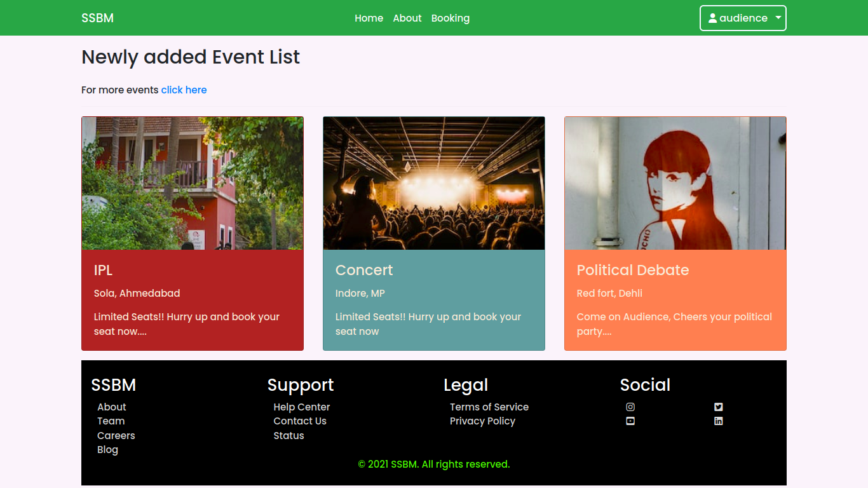Open the Twitter social icon

coord(718,407)
